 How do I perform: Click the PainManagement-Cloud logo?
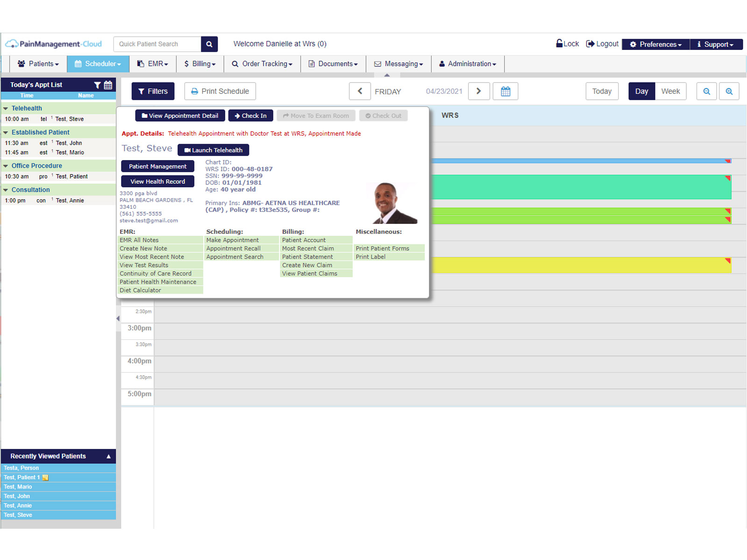pyautogui.click(x=53, y=44)
